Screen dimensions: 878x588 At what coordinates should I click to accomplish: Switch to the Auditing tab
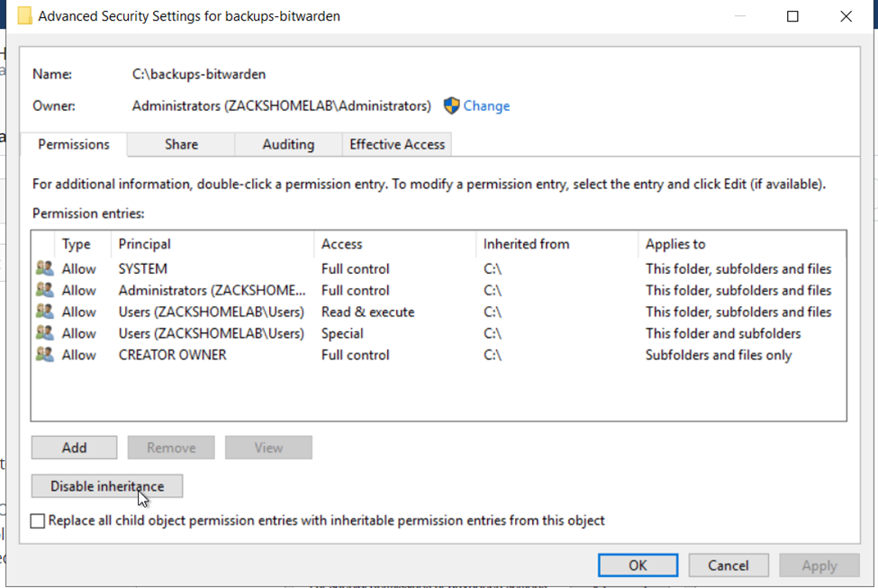coord(288,144)
